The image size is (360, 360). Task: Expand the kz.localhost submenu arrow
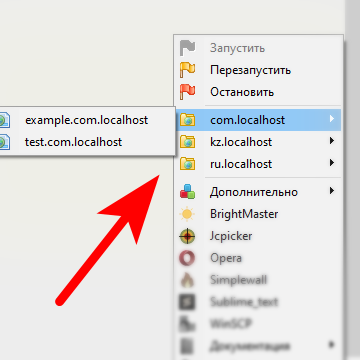click(331, 141)
